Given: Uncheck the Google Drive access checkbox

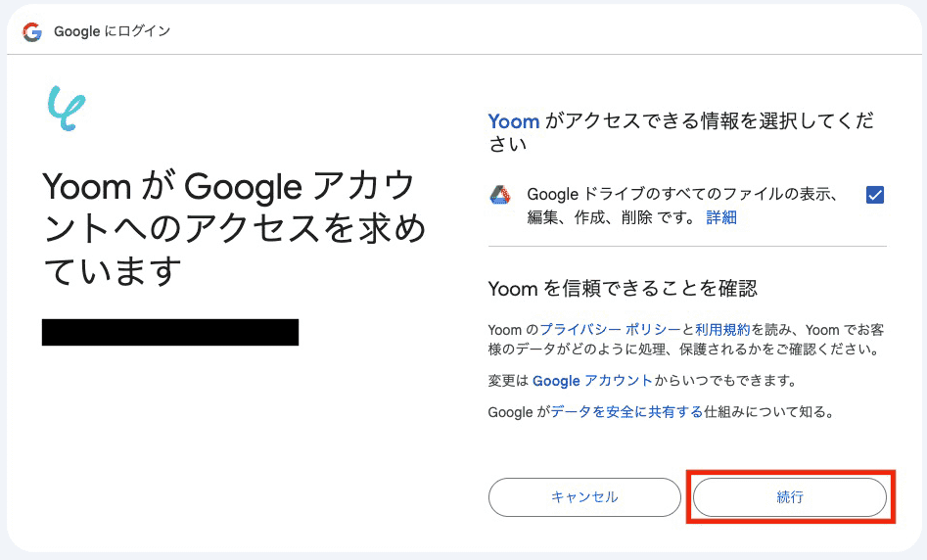Looking at the screenshot, I should [x=875, y=195].
